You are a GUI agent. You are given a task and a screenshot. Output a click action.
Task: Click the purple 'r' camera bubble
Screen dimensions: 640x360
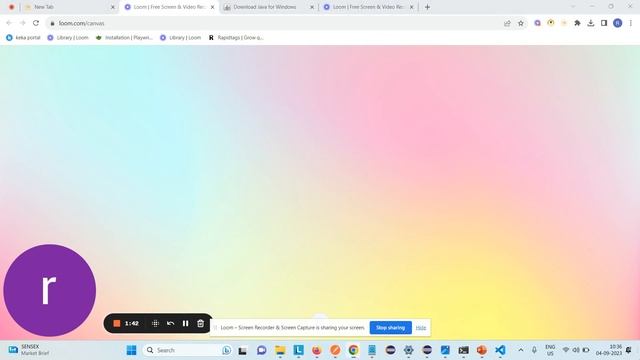coord(50,290)
